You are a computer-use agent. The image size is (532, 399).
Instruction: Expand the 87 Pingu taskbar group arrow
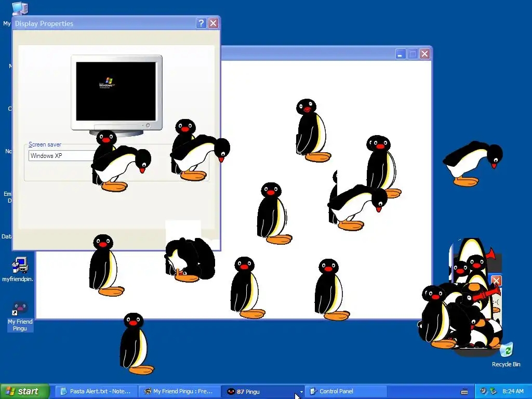tap(301, 392)
